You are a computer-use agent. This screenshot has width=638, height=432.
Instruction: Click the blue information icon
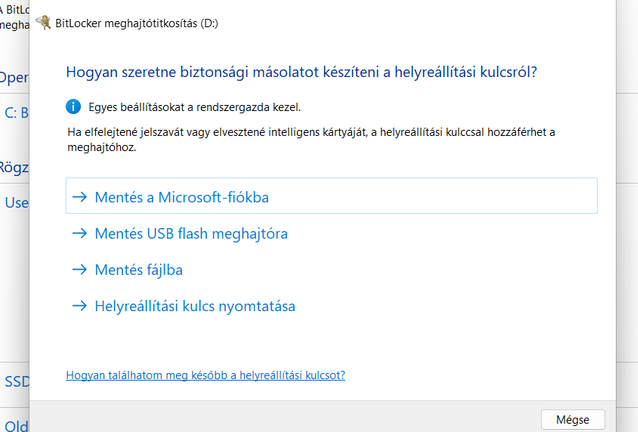point(73,106)
